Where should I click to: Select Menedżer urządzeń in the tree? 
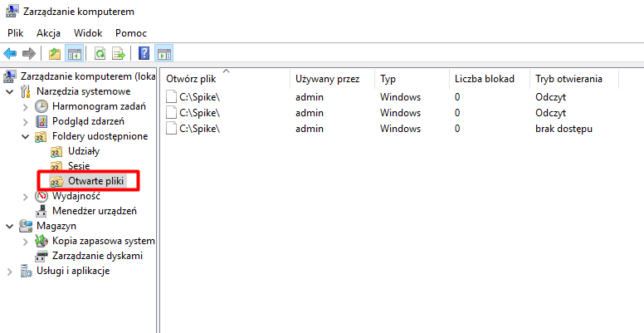94,211
